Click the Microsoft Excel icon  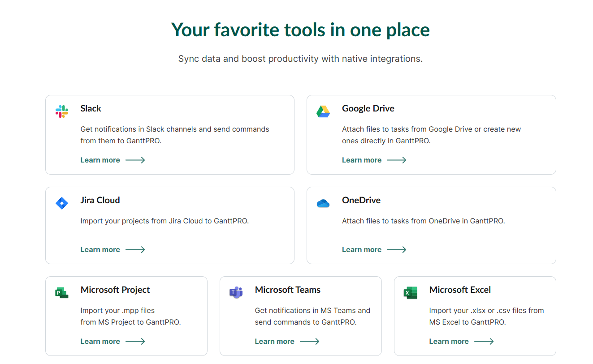[x=411, y=293]
